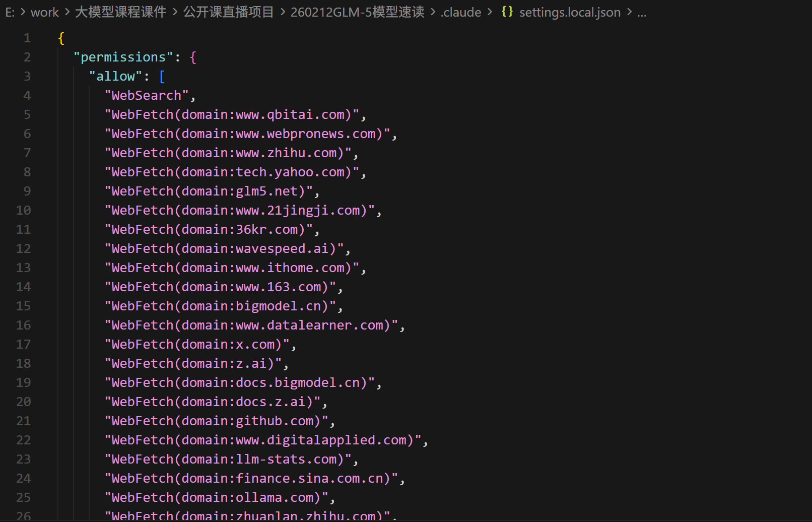Image resolution: width=812 pixels, height=522 pixels.
Task: Place cursor in the www.ithome.com entry
Action: coord(232,268)
